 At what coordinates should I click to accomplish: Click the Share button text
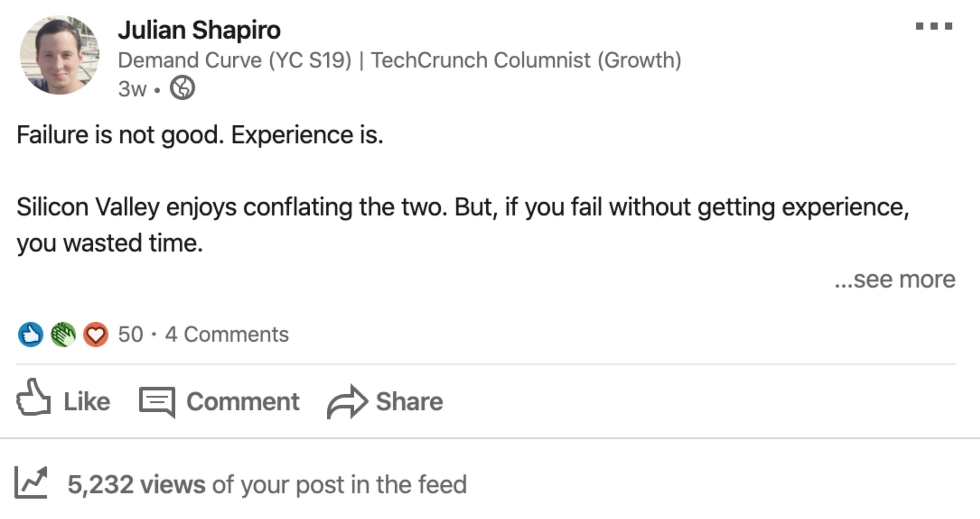[410, 401]
